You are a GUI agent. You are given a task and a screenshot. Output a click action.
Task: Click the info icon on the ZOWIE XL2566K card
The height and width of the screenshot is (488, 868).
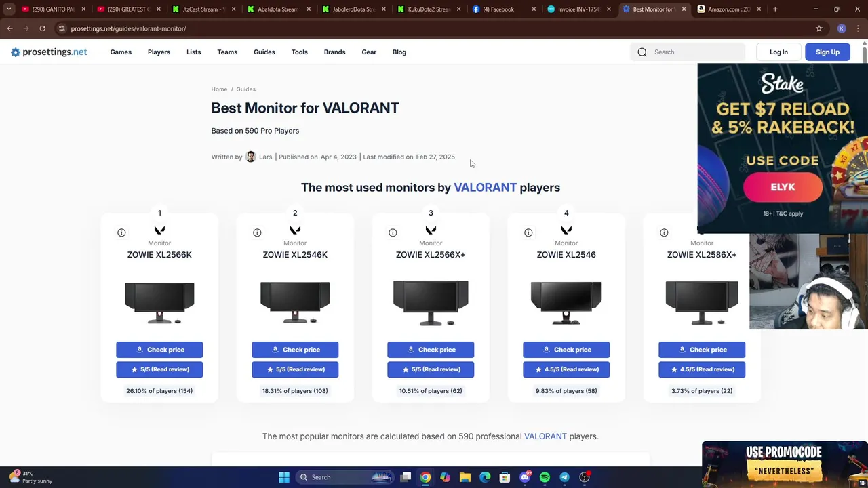[x=121, y=232]
